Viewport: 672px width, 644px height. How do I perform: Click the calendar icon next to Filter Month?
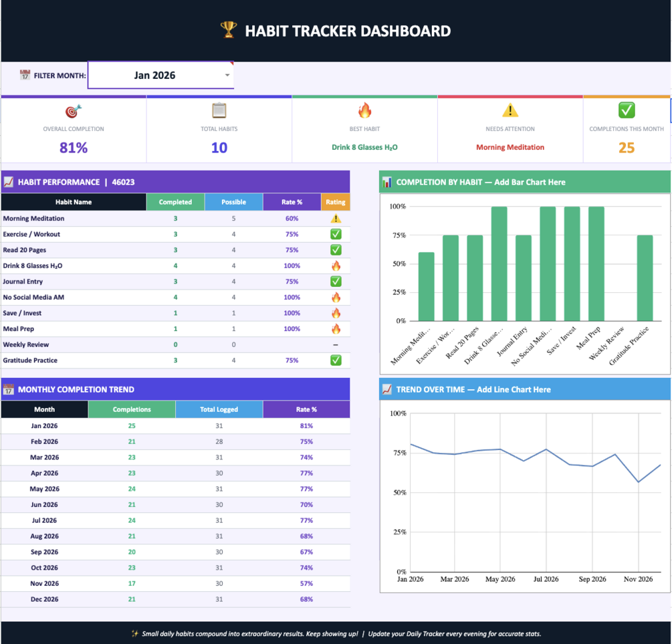[25, 75]
